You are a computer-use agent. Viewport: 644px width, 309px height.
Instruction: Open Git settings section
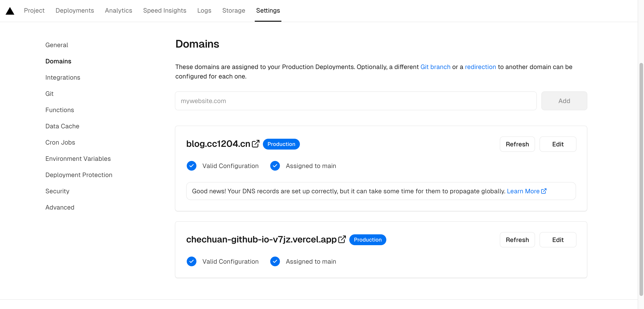click(49, 94)
